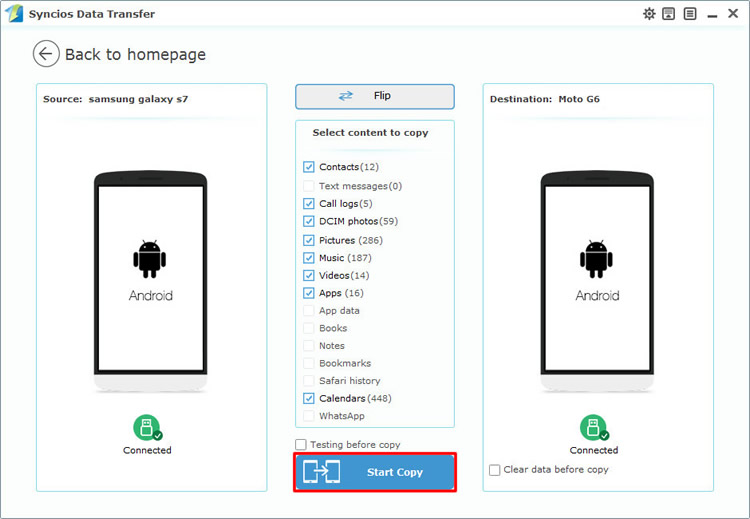Click the source 'Connected' status text
Screen dimensions: 750x519
tap(147, 450)
